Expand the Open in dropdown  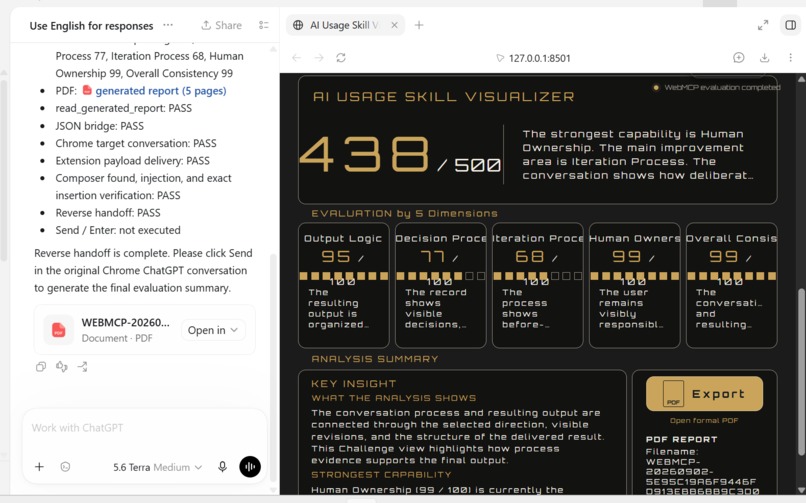(x=213, y=330)
